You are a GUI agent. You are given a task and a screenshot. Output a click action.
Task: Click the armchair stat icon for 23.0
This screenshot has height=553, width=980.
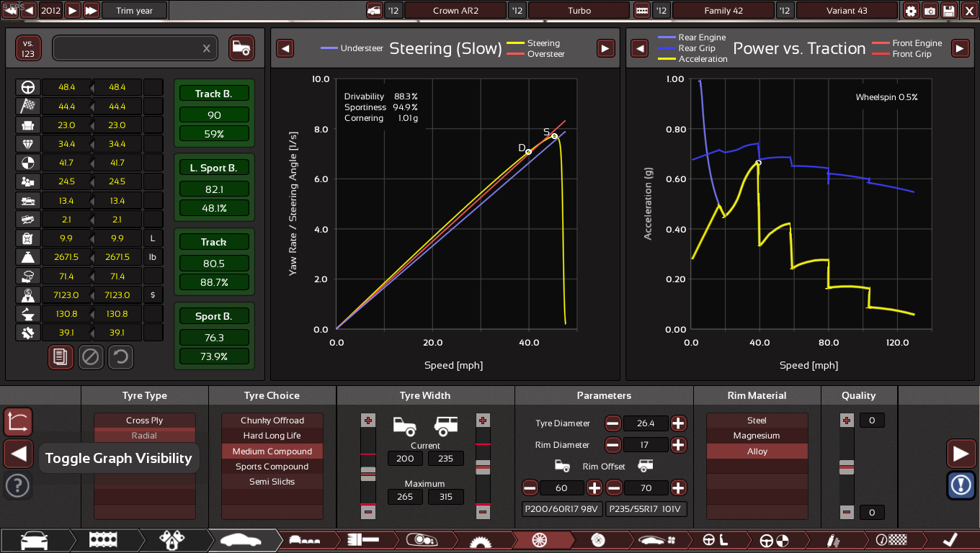28,125
